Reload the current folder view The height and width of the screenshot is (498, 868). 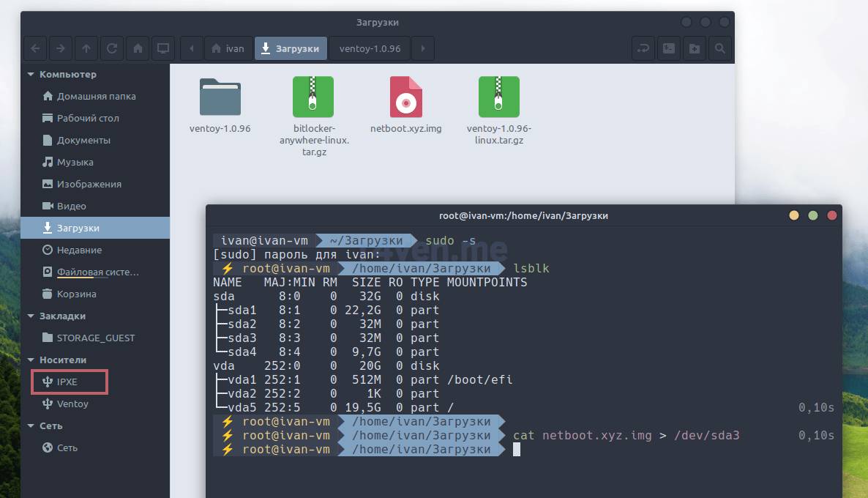point(112,48)
